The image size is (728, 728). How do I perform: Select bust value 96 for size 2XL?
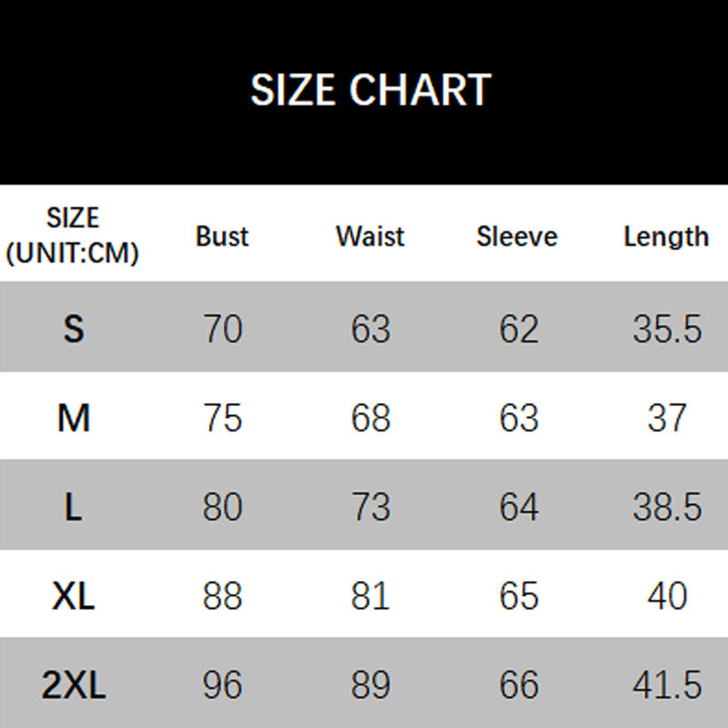point(223,685)
